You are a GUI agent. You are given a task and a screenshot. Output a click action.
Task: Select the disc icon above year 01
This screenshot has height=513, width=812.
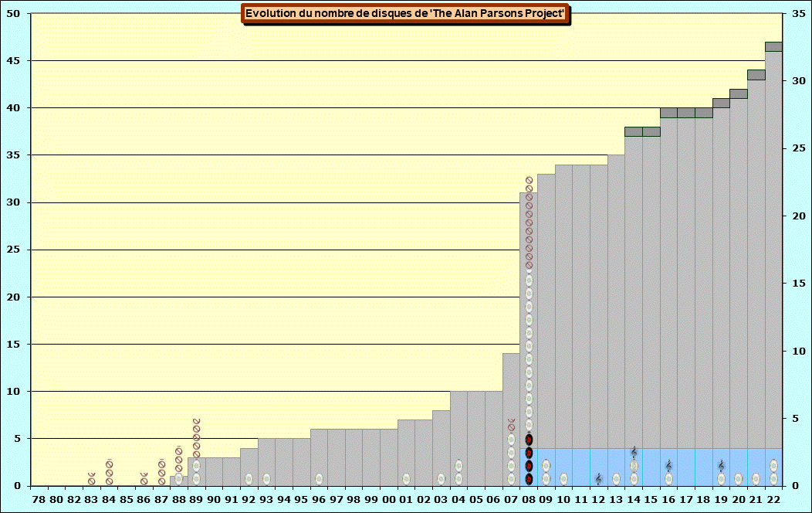coord(407,479)
